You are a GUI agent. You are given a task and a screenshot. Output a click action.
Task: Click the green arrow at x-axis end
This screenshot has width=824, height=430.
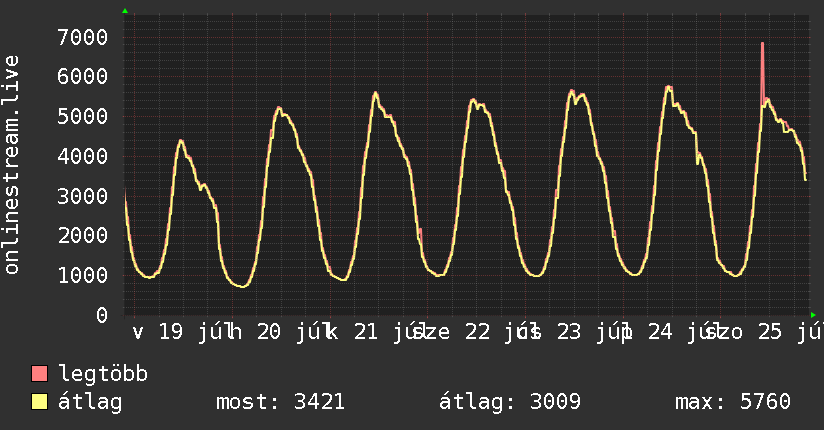tap(813, 315)
